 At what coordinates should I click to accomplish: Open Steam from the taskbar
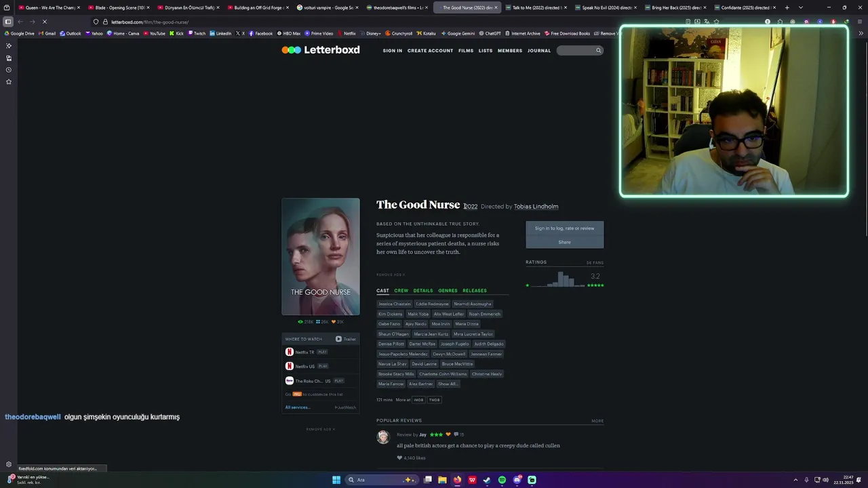487,480
